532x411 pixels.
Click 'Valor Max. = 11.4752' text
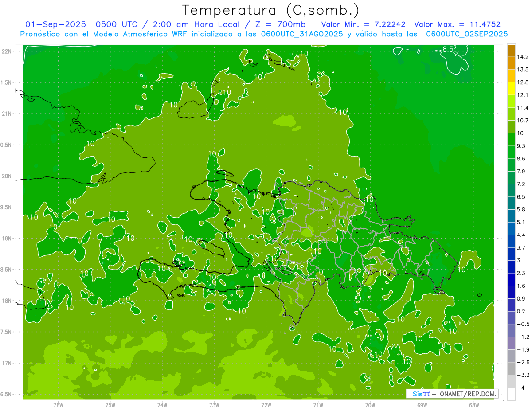pyautogui.click(x=457, y=24)
